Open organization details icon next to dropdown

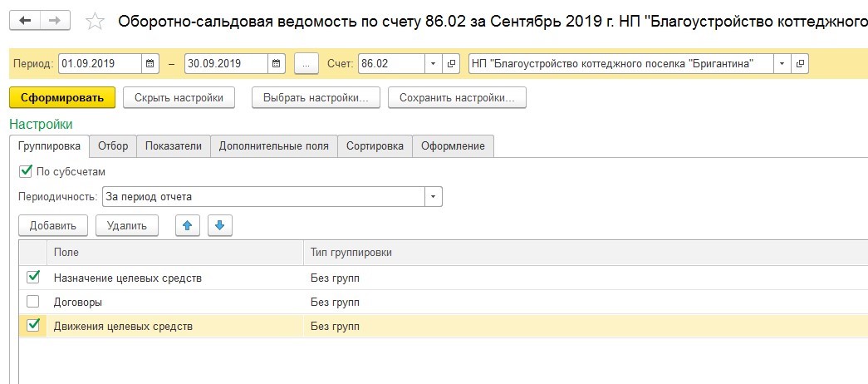799,64
